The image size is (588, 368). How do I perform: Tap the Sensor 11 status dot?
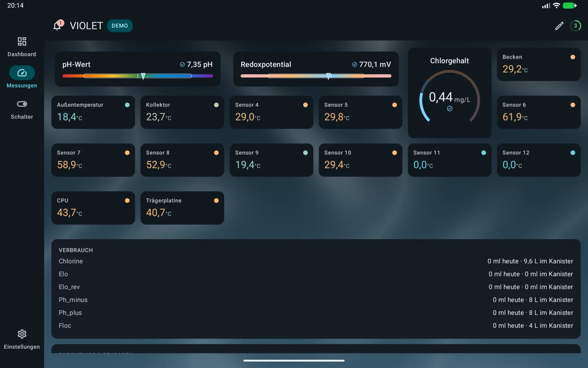[484, 153]
